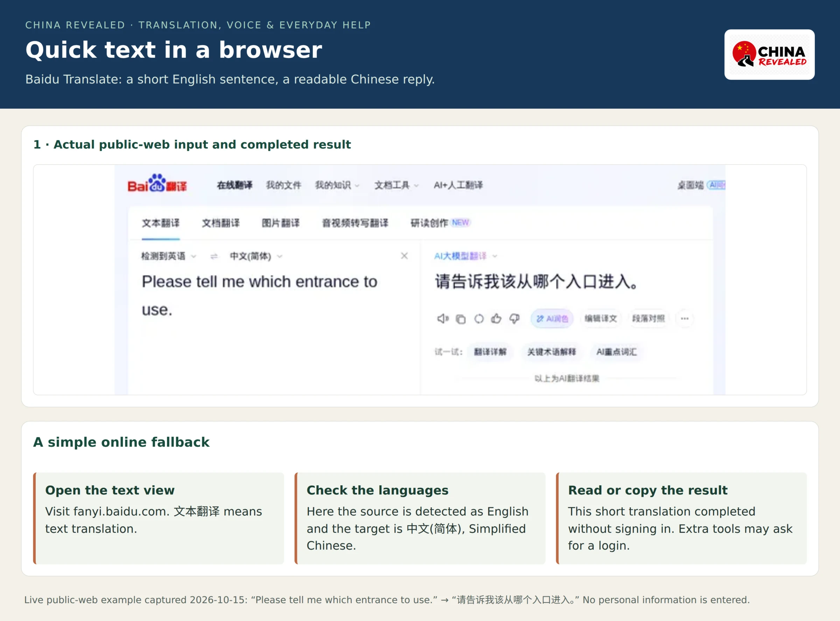840x621 pixels.
Task: Click the translated text 请告诉我该从哪个入口进入。
Action: pos(536,282)
